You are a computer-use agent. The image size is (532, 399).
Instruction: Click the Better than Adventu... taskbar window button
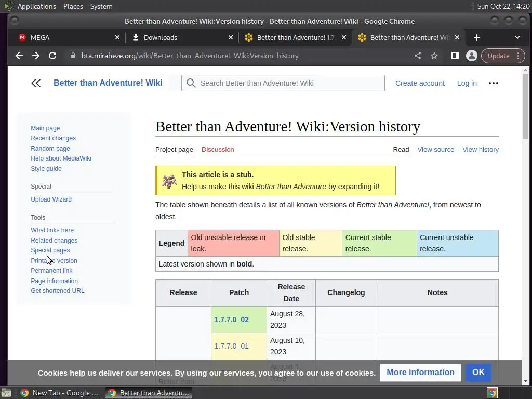point(149,393)
